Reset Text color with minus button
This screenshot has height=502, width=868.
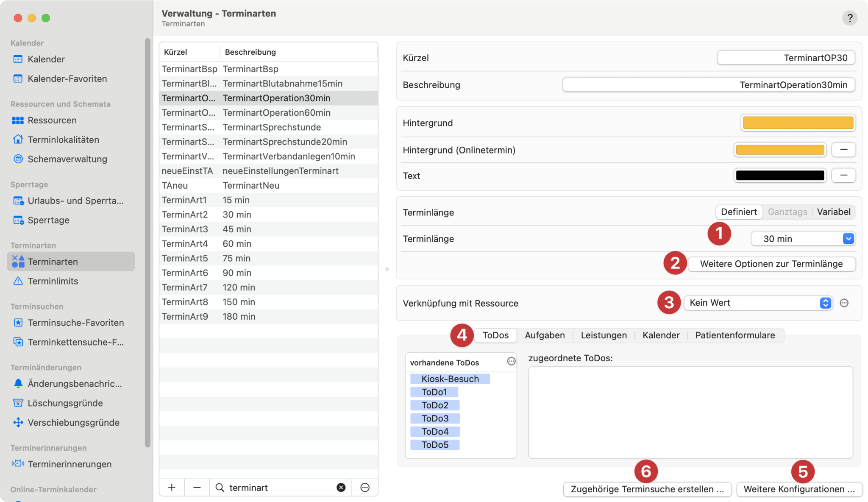click(x=843, y=175)
